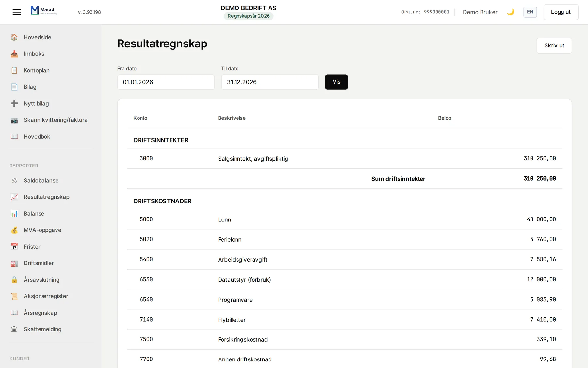The width and height of the screenshot is (588, 368).
Task: Click the Skann kvittering camera icon
Action: (14, 120)
